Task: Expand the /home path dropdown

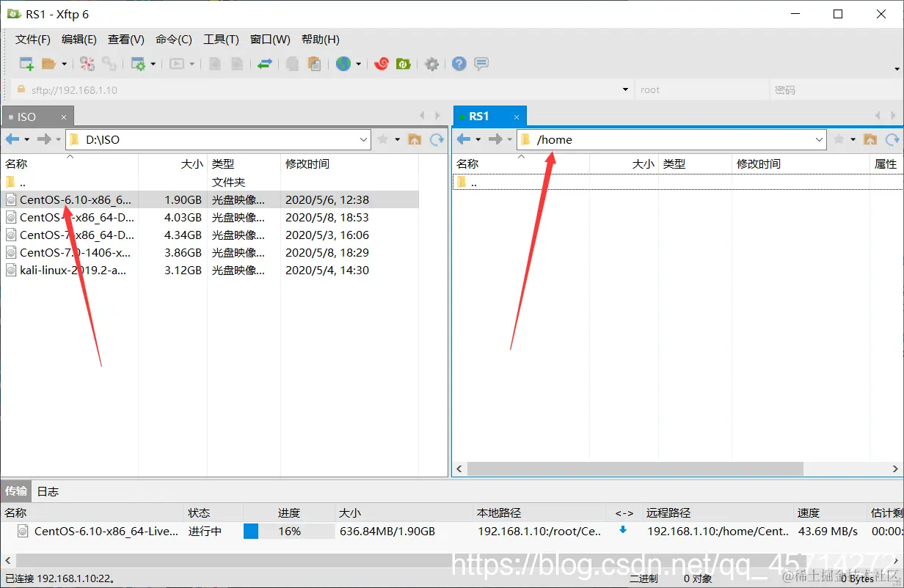Action: [x=820, y=139]
